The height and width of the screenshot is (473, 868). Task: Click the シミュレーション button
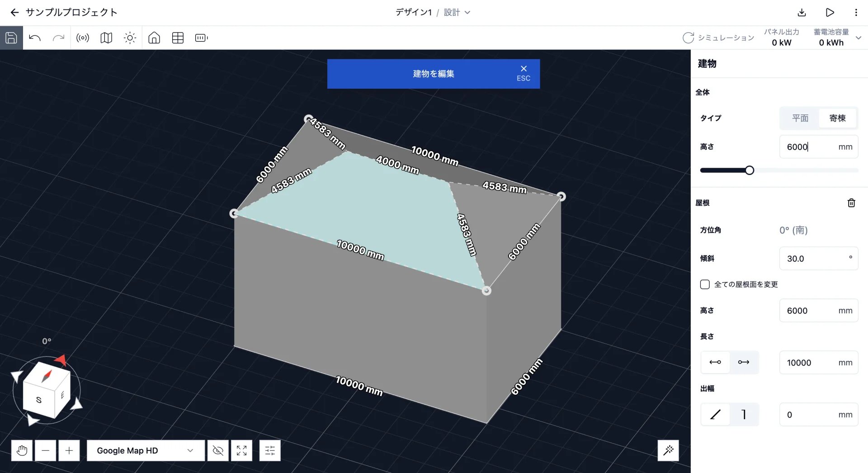point(718,38)
